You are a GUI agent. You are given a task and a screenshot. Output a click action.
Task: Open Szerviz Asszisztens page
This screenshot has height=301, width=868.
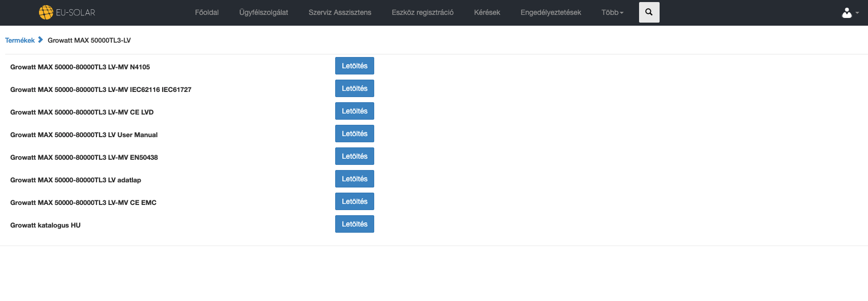point(339,12)
